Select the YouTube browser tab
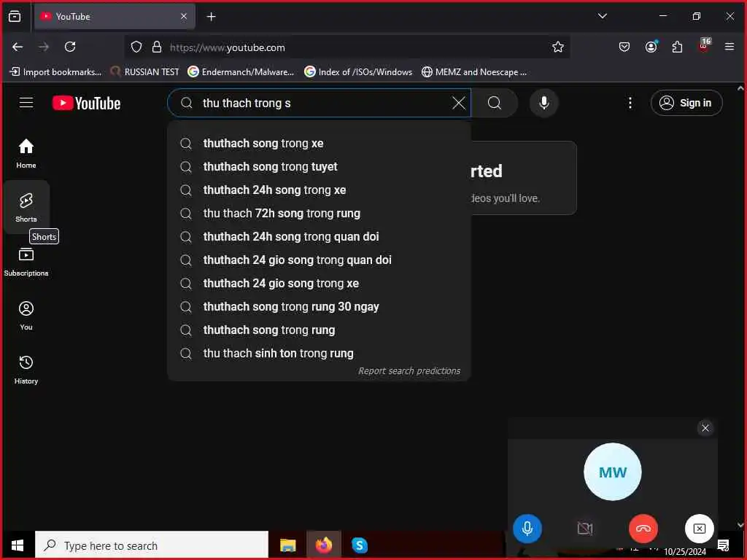Screen dimensions: 747x560 (115, 17)
